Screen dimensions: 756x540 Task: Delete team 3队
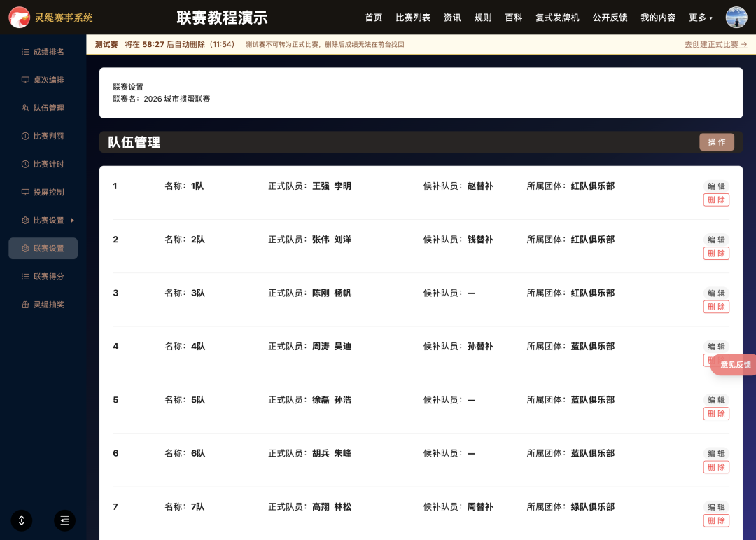tap(717, 307)
